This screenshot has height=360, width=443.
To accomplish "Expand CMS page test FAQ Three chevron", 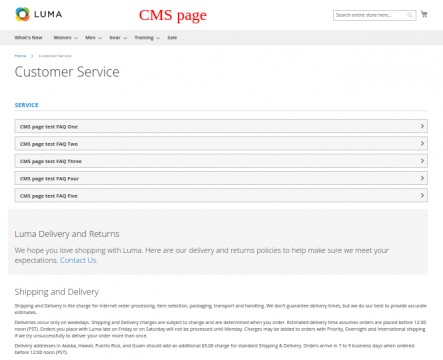I will 422,161.
